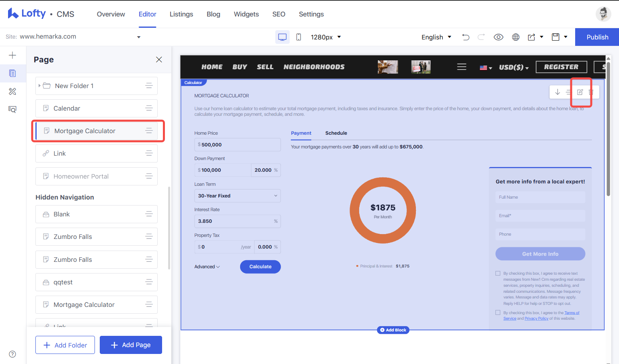The width and height of the screenshot is (619, 364).
Task: Click the Publish button
Action: coord(597,37)
